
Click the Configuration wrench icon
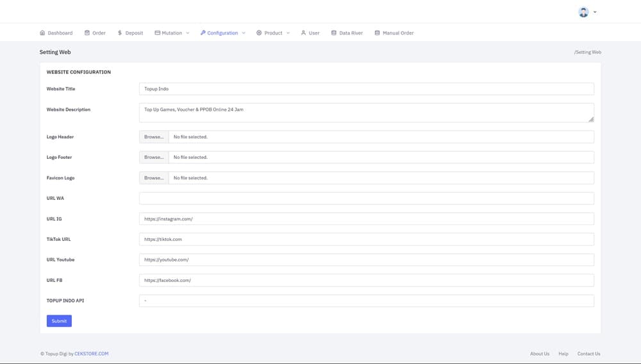click(203, 33)
